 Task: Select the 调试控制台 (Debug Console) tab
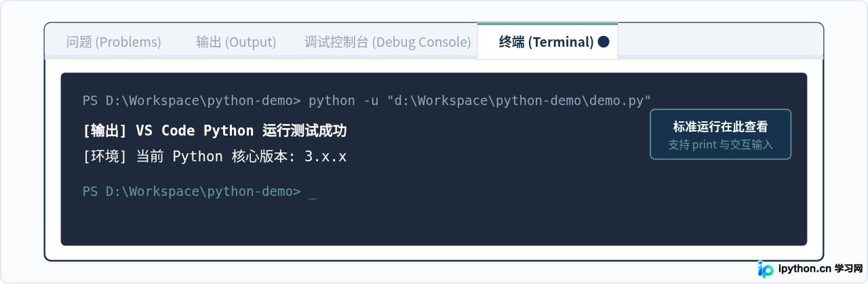pos(388,42)
